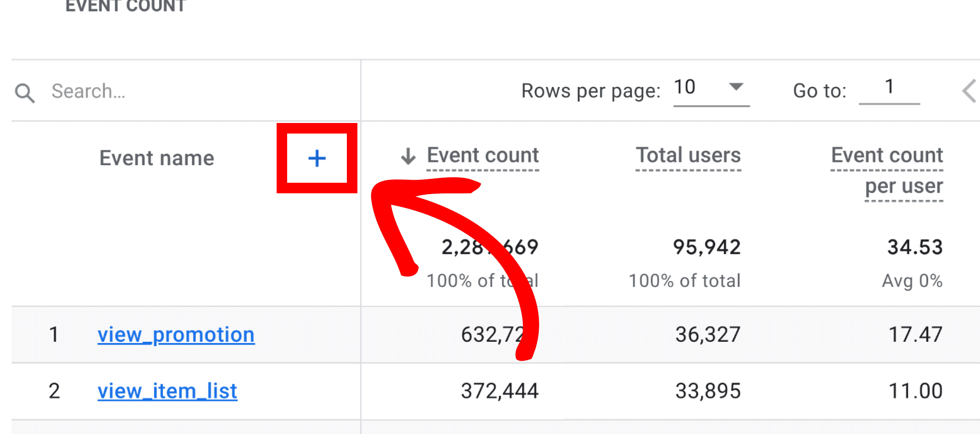The width and height of the screenshot is (980, 434).
Task: Click the EVENT COUNT title above the table
Action: pyautogui.click(x=126, y=6)
